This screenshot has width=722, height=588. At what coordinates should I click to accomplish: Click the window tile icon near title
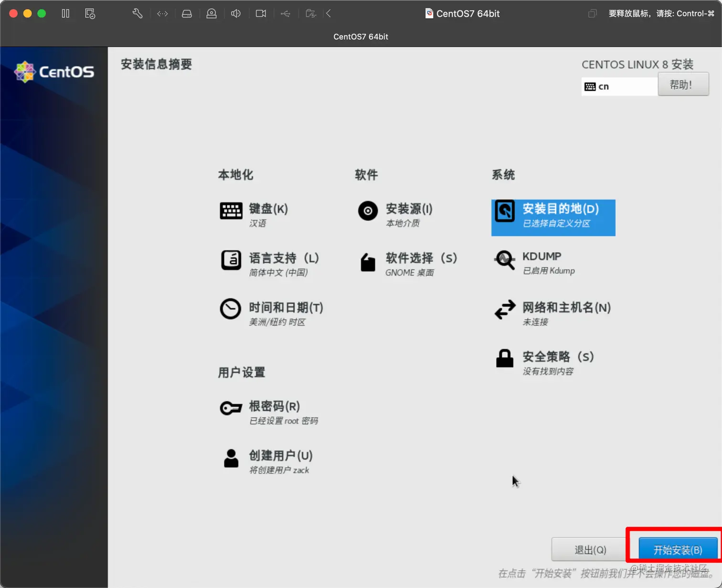click(x=593, y=13)
